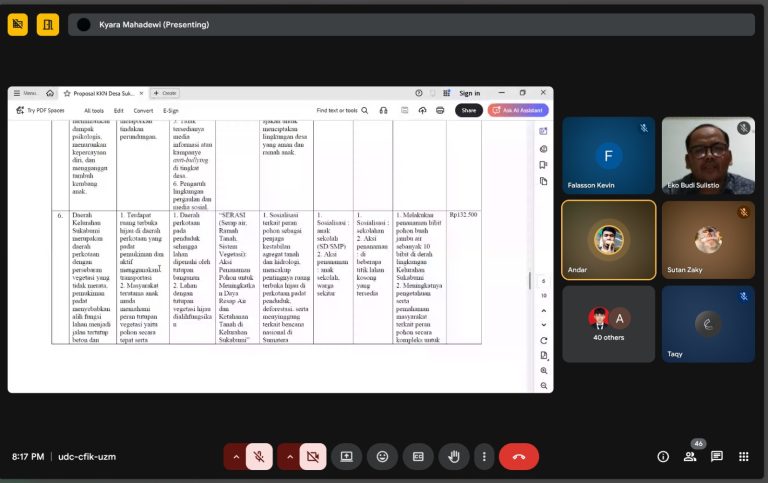Select Eko Budi Sulistio's video tile
The width and height of the screenshot is (768, 483).
click(x=708, y=155)
